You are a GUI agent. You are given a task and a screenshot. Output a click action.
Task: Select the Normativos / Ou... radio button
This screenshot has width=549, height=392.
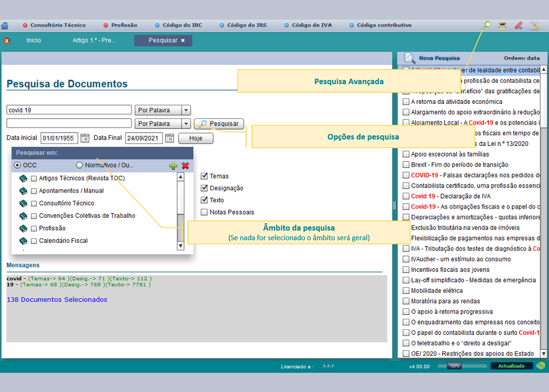pyautogui.click(x=79, y=165)
